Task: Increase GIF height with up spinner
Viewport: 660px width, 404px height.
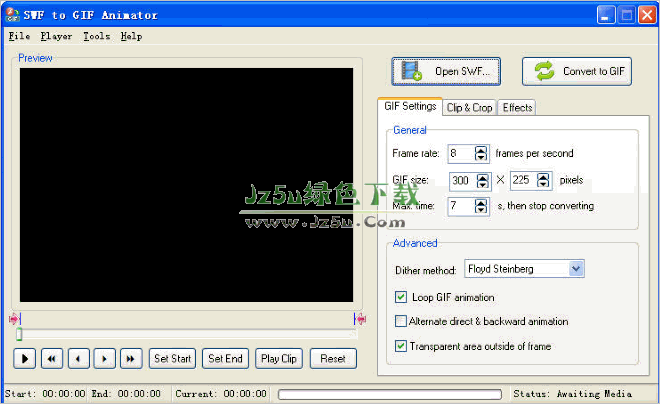Action: point(543,177)
